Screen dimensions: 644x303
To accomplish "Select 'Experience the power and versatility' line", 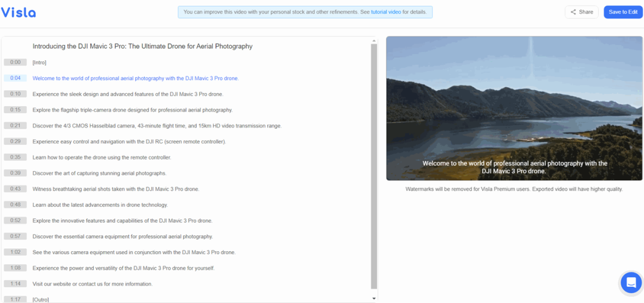I will (x=123, y=268).
